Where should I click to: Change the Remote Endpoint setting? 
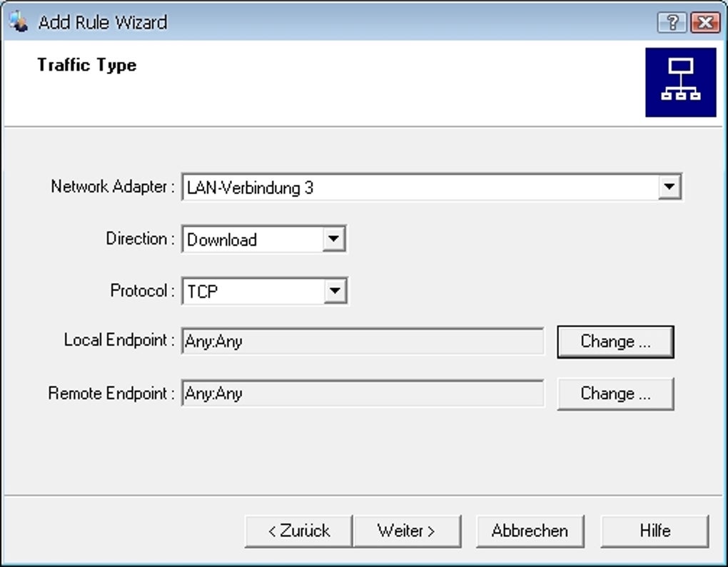click(x=615, y=393)
